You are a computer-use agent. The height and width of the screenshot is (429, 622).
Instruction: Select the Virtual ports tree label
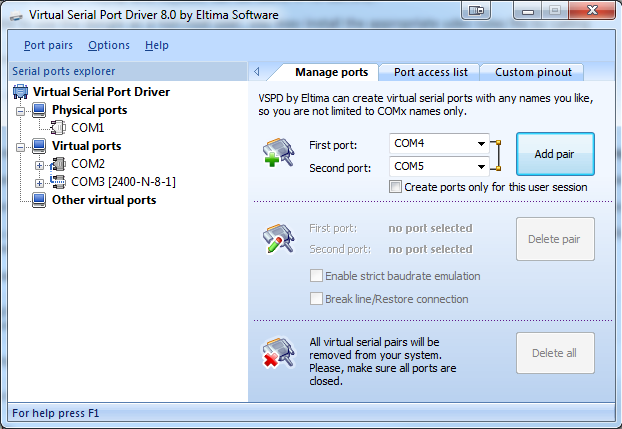point(86,146)
